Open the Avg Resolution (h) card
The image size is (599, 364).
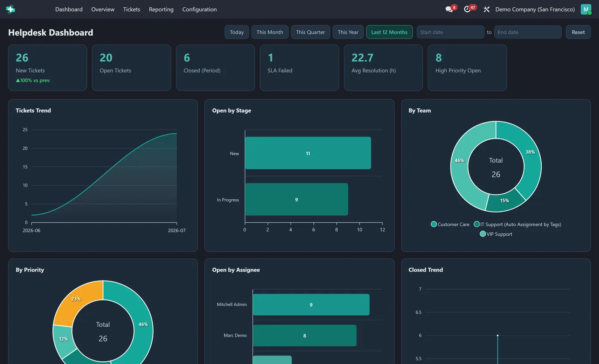tap(383, 68)
